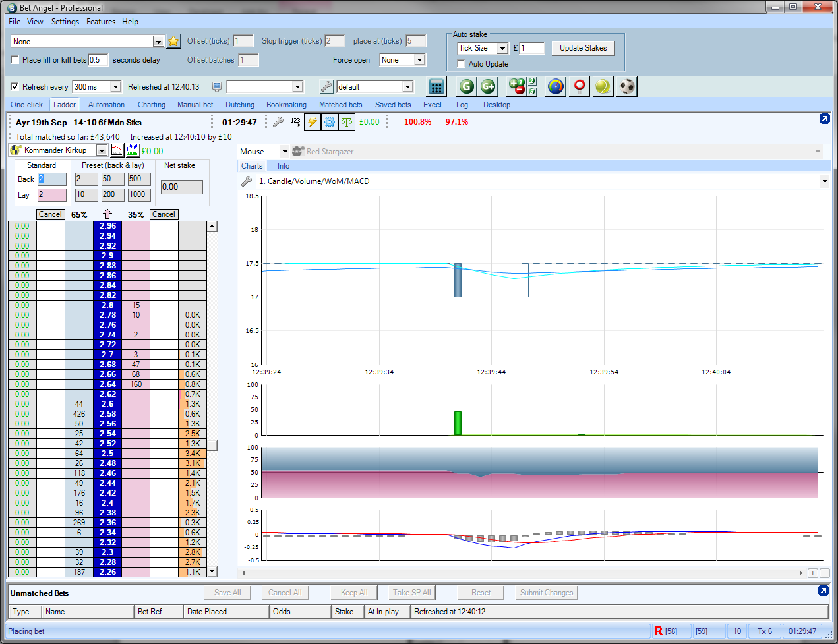Viewport: 838px width, 644px height.
Task: Pop out the ladder panel with the top-right arrow icon
Action: click(x=824, y=119)
